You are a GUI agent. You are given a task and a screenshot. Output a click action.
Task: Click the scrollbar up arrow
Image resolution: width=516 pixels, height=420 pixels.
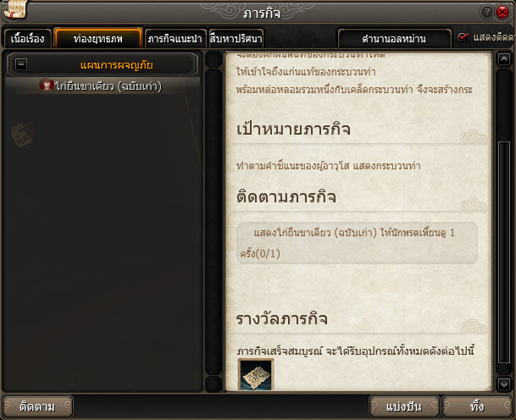(504, 59)
